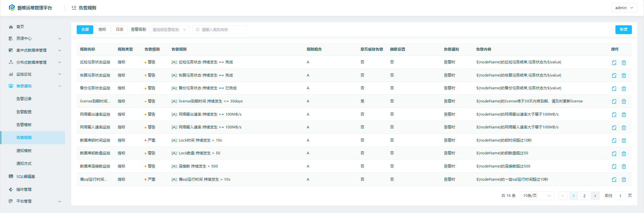Click the 告警内容 column header
Viewport: 644px width, 213px height.
click(x=484, y=49)
